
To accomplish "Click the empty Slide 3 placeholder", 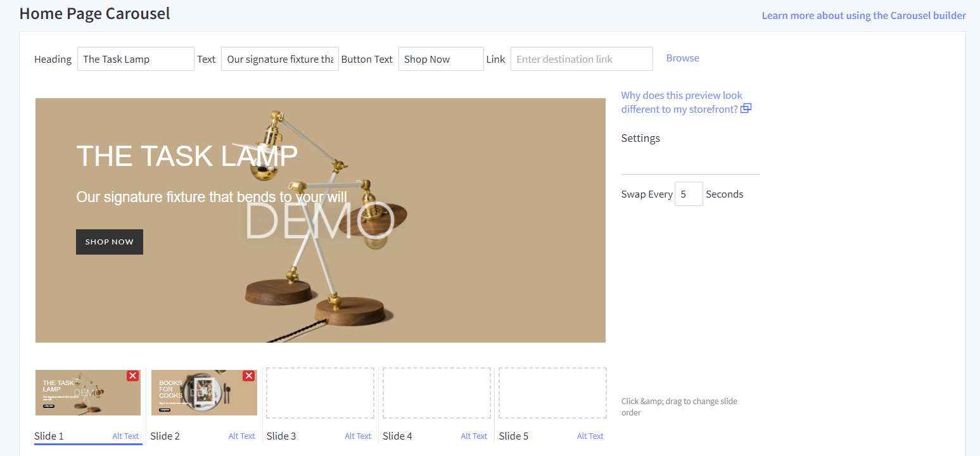I will pos(320,393).
